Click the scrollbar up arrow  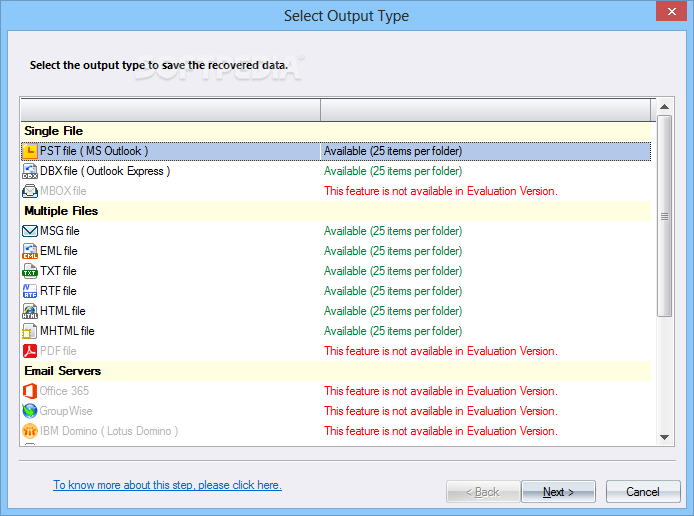click(664, 107)
